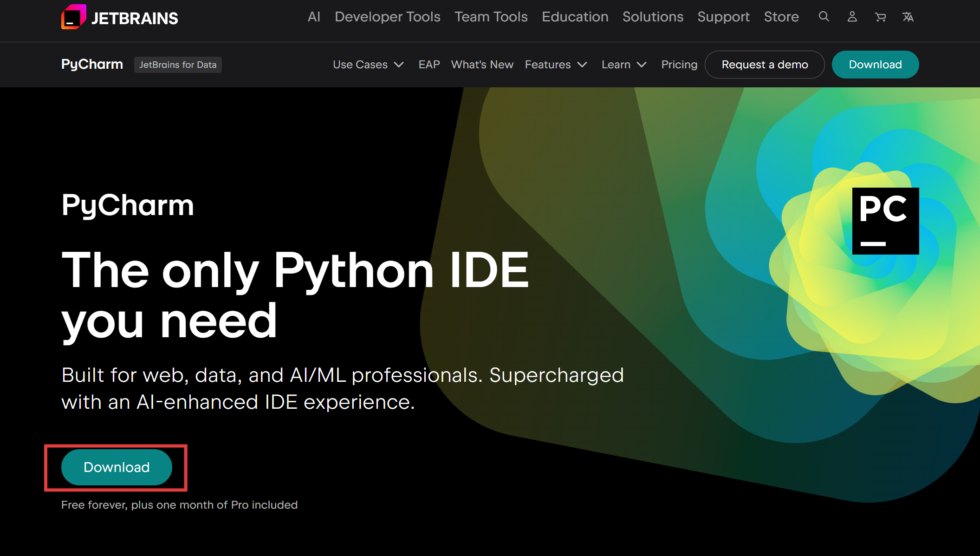The height and width of the screenshot is (556, 980).
Task: Click the JetBrains logo
Action: coord(119,17)
